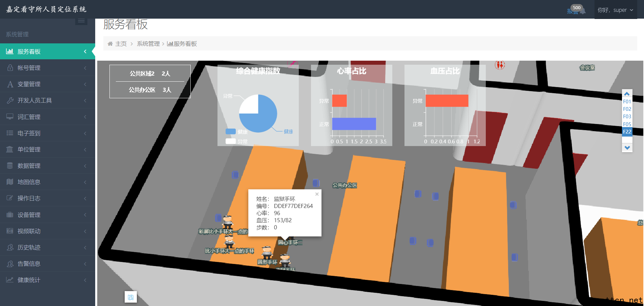Image resolution: width=644 pixels, height=306 pixels.
Task: Click the home icon in breadcrumb
Action: point(110,44)
